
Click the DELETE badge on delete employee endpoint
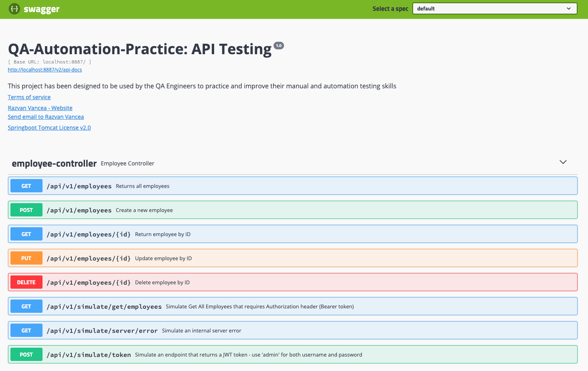26,282
